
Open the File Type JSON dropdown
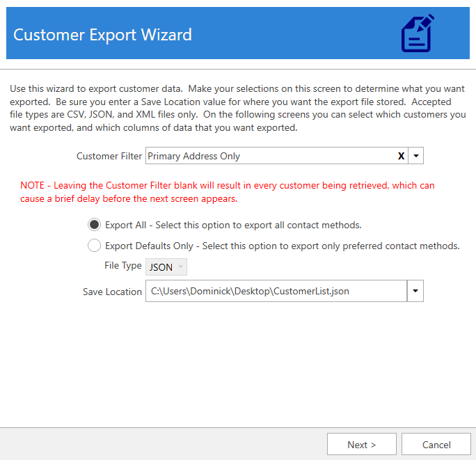(166, 267)
